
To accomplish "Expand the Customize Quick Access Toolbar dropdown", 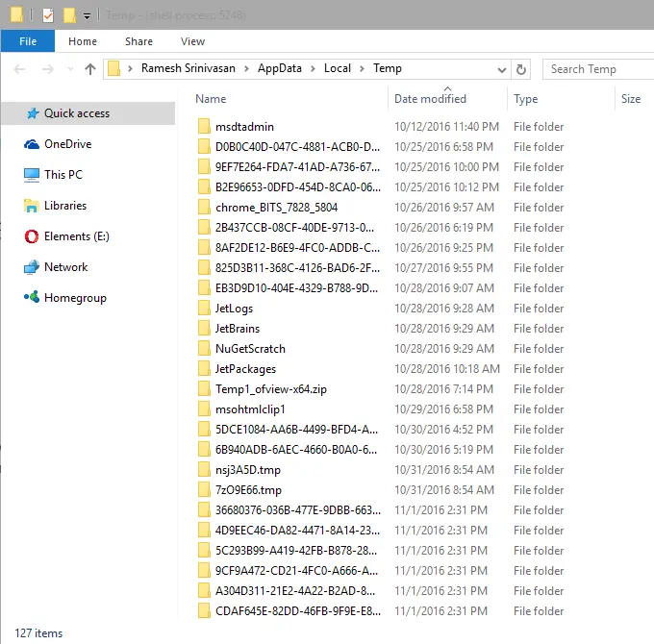I will tap(87, 16).
